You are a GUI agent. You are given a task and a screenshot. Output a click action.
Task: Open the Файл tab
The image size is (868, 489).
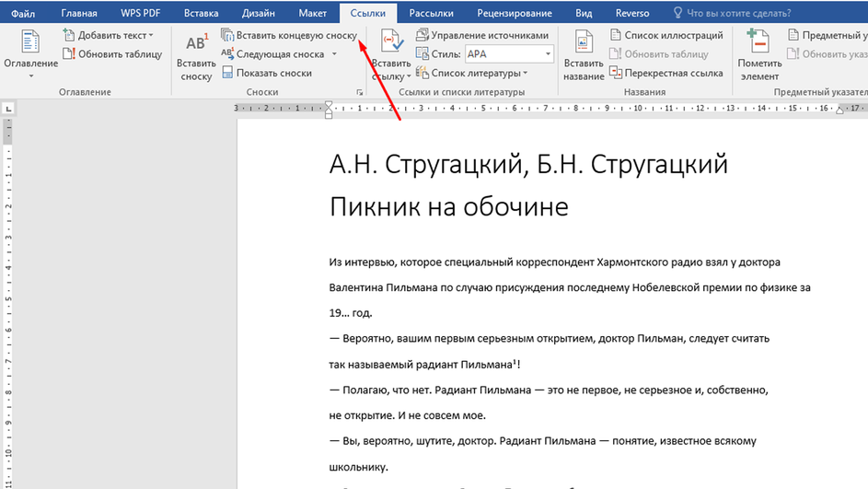23,13
